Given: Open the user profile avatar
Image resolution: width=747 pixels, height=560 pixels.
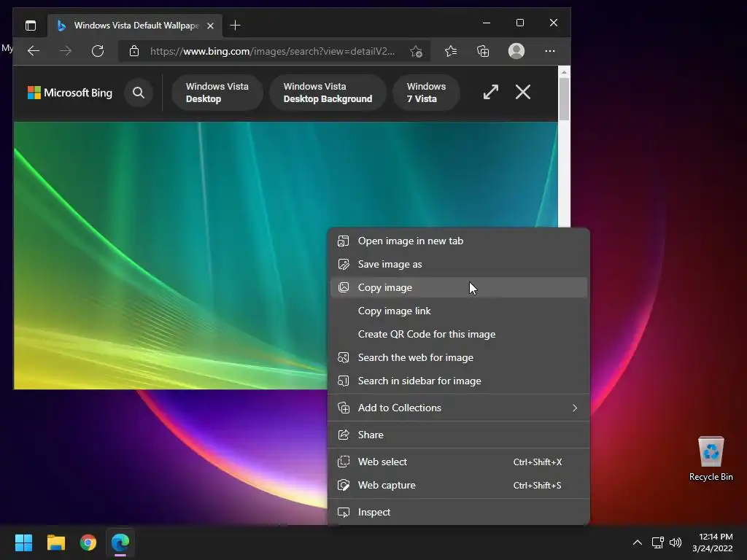Looking at the screenshot, I should (x=516, y=51).
